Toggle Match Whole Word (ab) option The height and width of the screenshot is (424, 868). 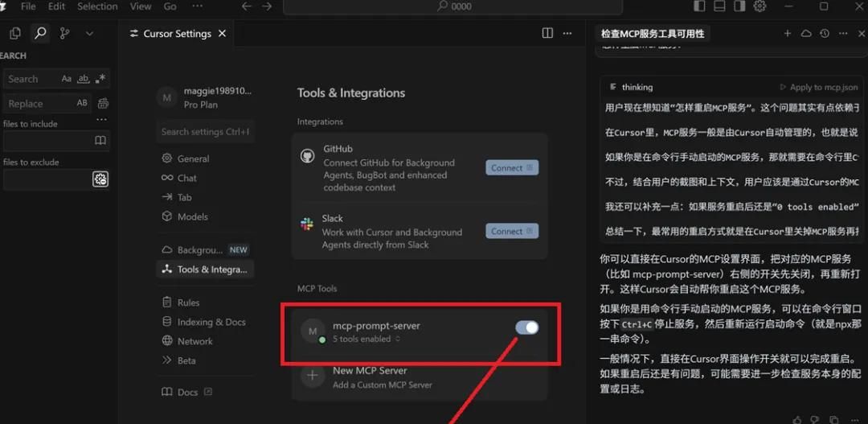pos(83,79)
